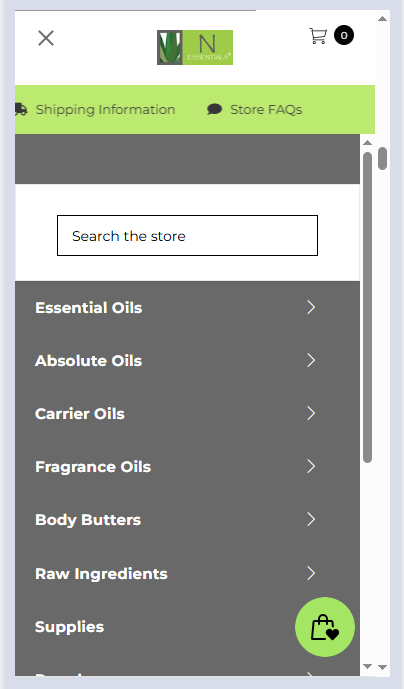Image resolution: width=404 pixels, height=689 pixels.
Task: Open Shipping Information link
Action: 105,109
